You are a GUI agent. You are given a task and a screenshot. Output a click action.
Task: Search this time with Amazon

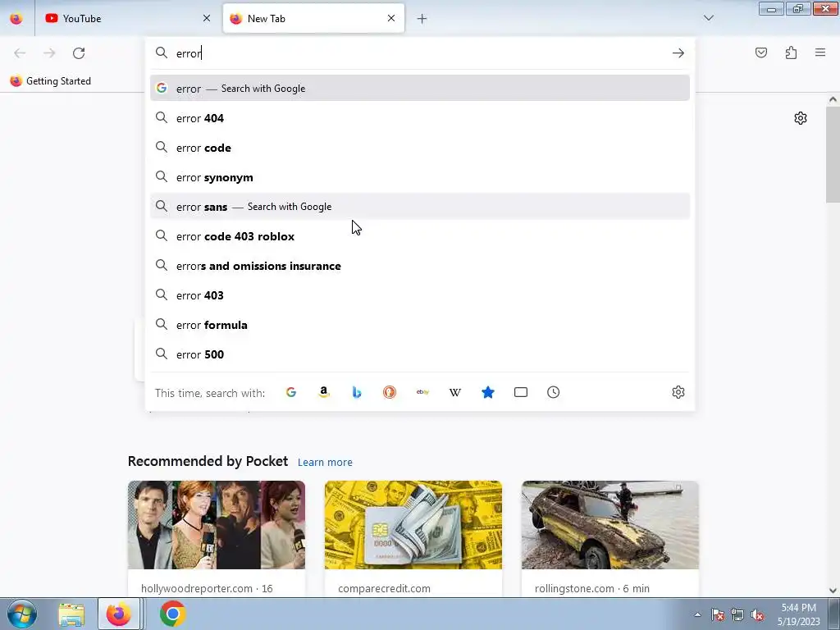tap(323, 392)
